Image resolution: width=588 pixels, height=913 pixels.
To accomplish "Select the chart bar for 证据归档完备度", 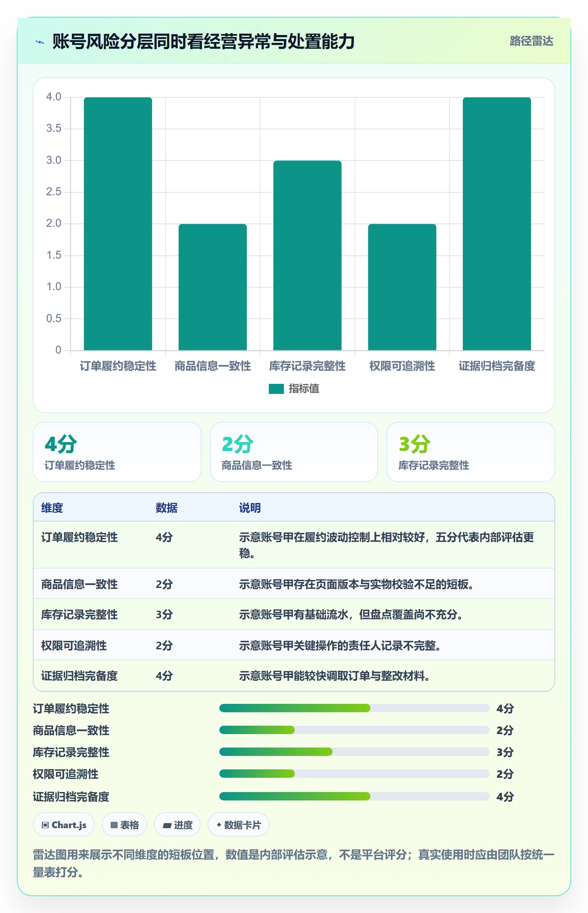I will click(497, 223).
